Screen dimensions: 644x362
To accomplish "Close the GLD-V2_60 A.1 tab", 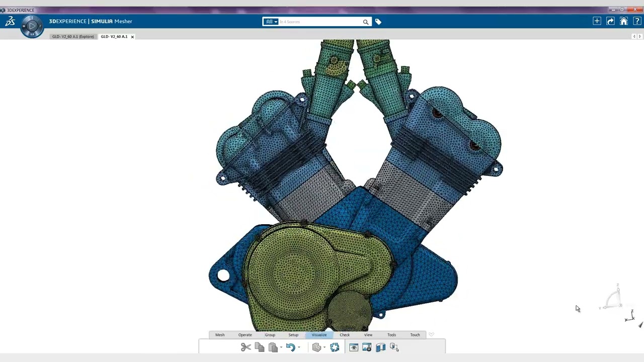I will 132,37.
